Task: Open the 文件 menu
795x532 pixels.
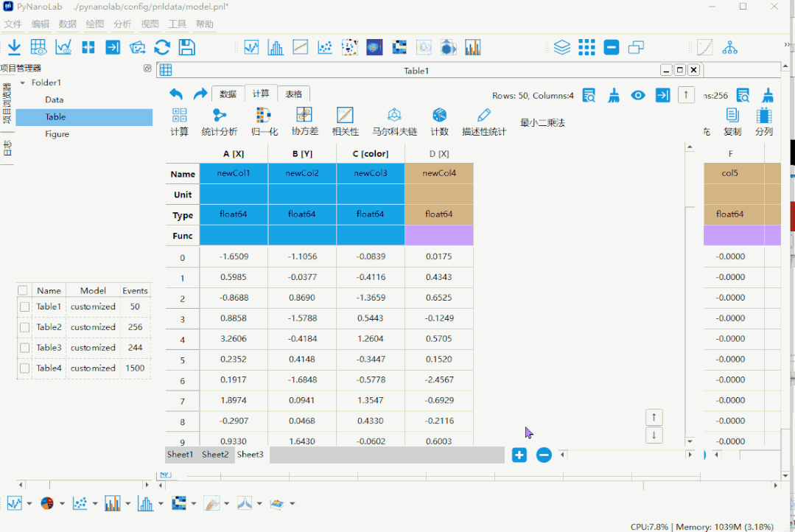Action: 13,24
